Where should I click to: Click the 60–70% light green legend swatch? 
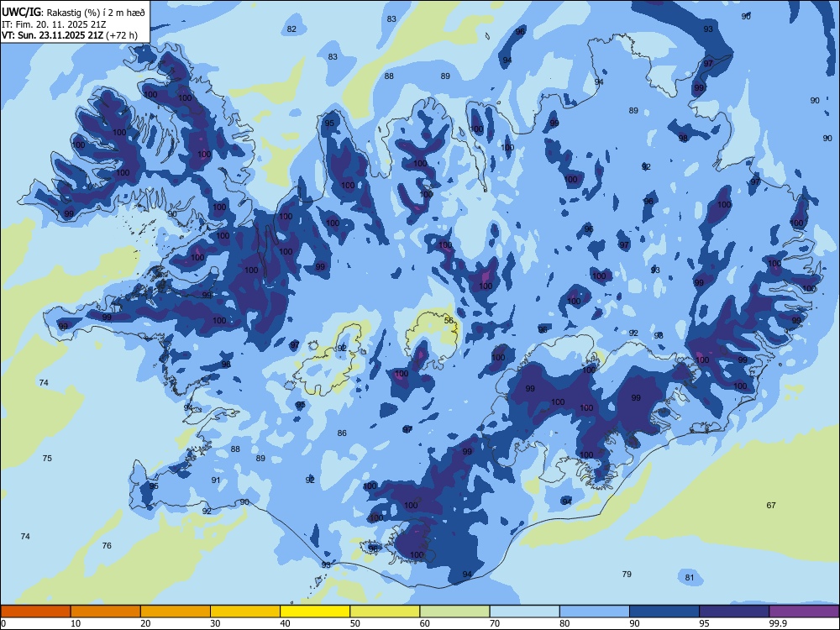(x=454, y=612)
